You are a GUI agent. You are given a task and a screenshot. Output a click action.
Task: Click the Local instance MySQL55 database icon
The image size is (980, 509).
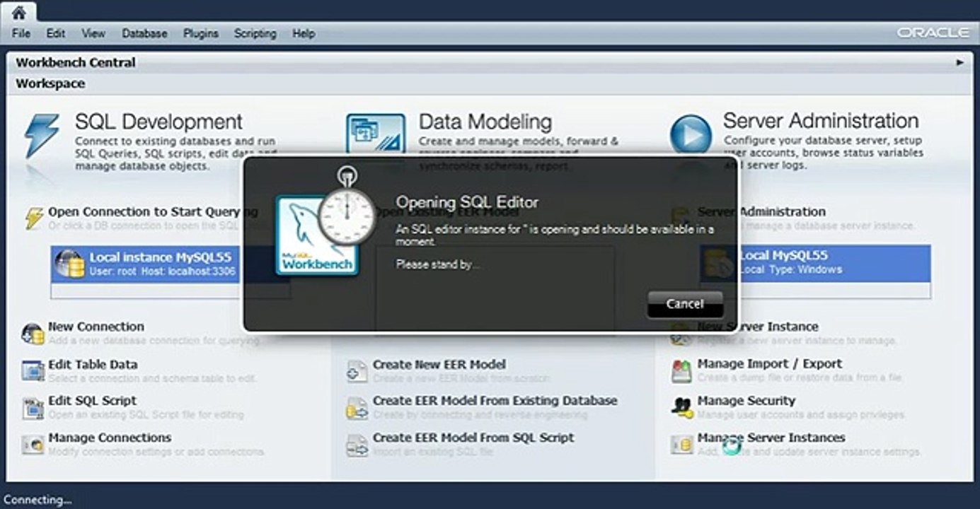[x=69, y=264]
